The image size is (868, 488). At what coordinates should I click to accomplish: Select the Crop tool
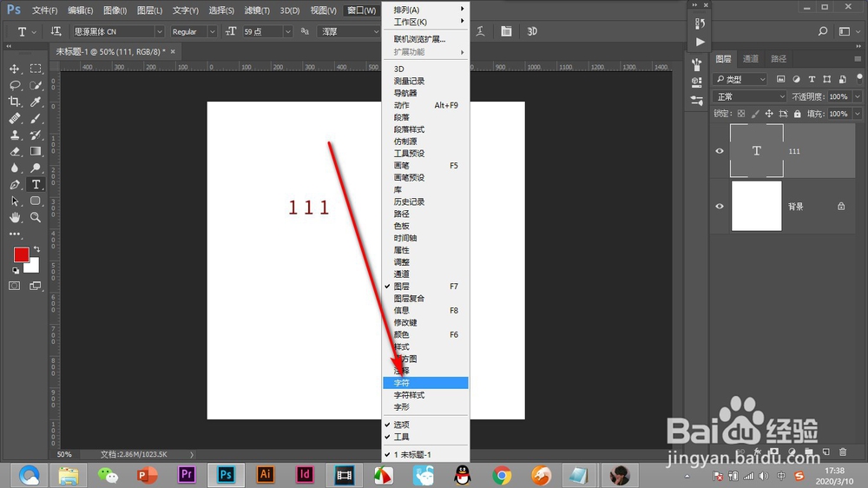click(x=15, y=102)
